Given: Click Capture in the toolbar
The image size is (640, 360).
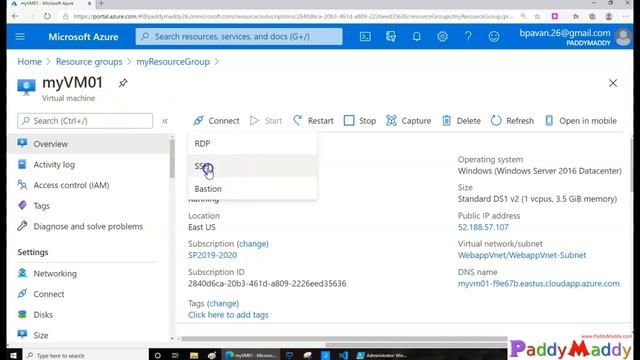Looking at the screenshot, I should pos(409,121).
